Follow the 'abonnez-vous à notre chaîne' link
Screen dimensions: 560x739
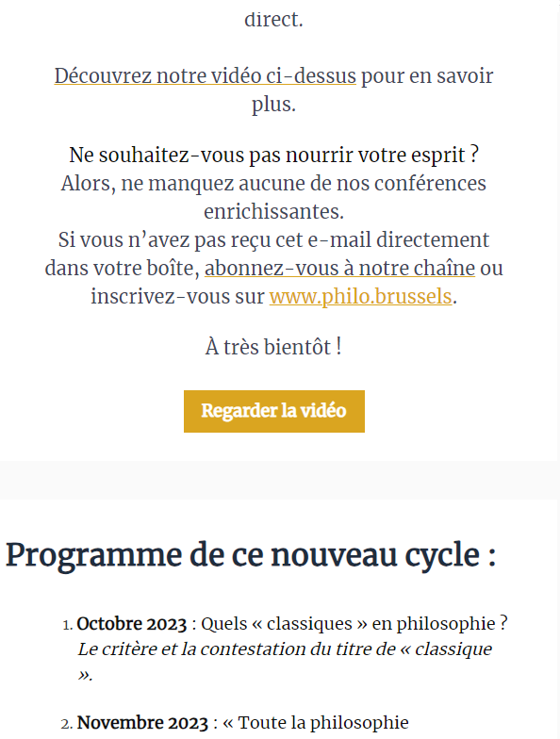tap(339, 268)
